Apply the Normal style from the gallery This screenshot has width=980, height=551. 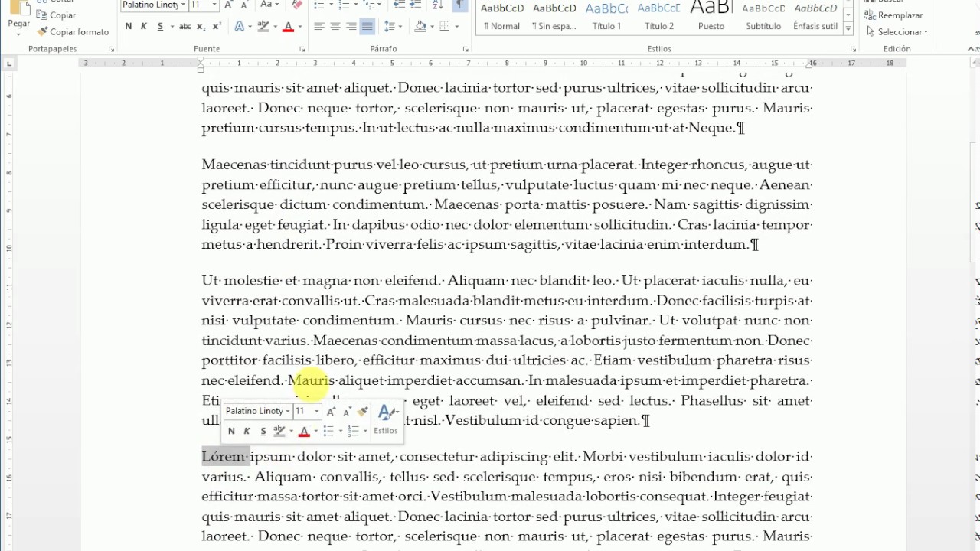tap(502, 18)
